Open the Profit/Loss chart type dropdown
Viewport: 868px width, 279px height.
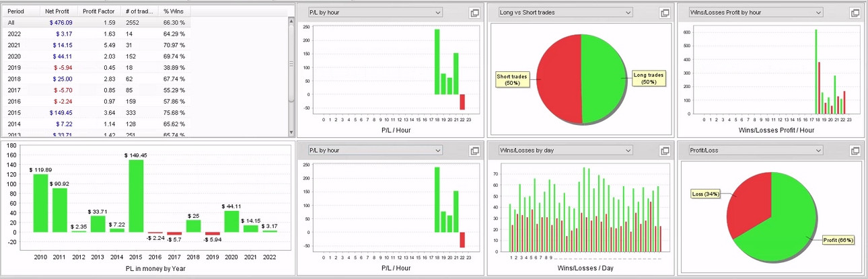coord(756,150)
